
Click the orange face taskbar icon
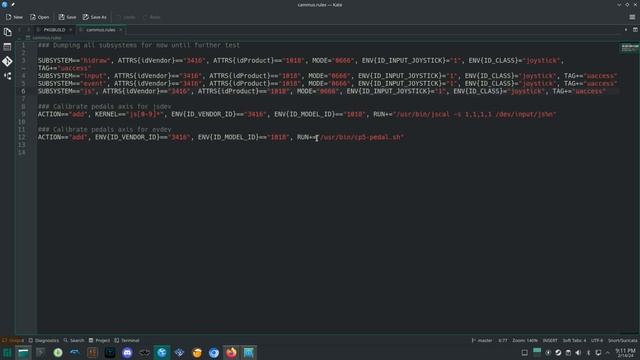tap(197, 353)
